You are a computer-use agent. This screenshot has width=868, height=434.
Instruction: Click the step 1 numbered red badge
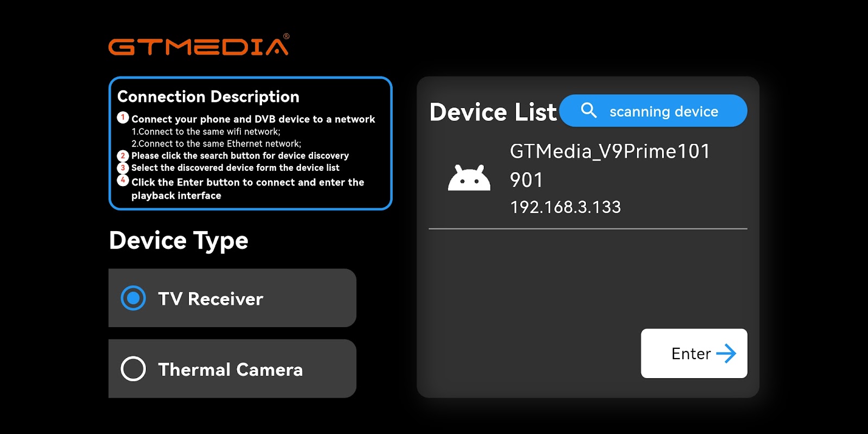[123, 118]
